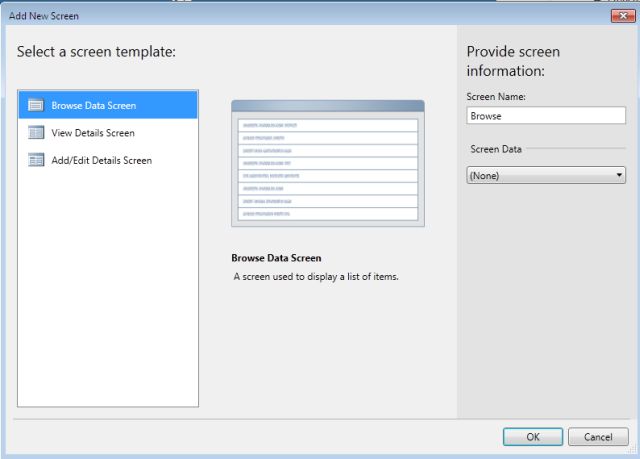Click the Browse Data Screen preview thumbnail

(x=328, y=163)
